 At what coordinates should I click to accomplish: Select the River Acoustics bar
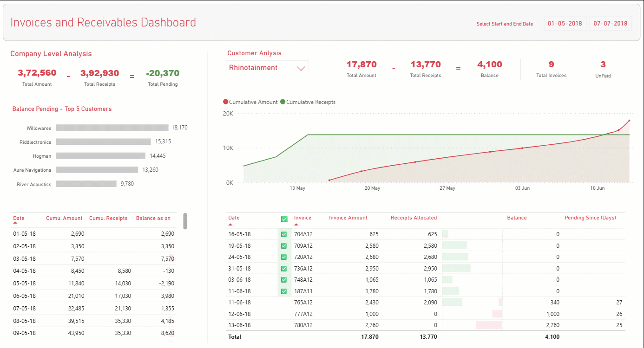coord(86,184)
